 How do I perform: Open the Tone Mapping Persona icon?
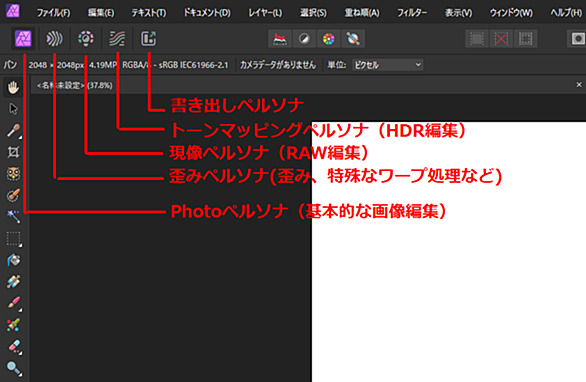point(117,38)
